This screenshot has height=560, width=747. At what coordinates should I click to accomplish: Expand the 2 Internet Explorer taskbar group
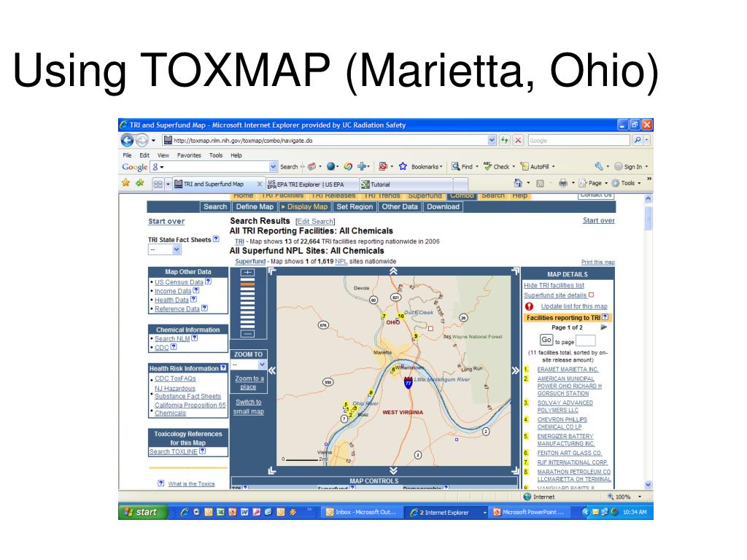[484, 513]
